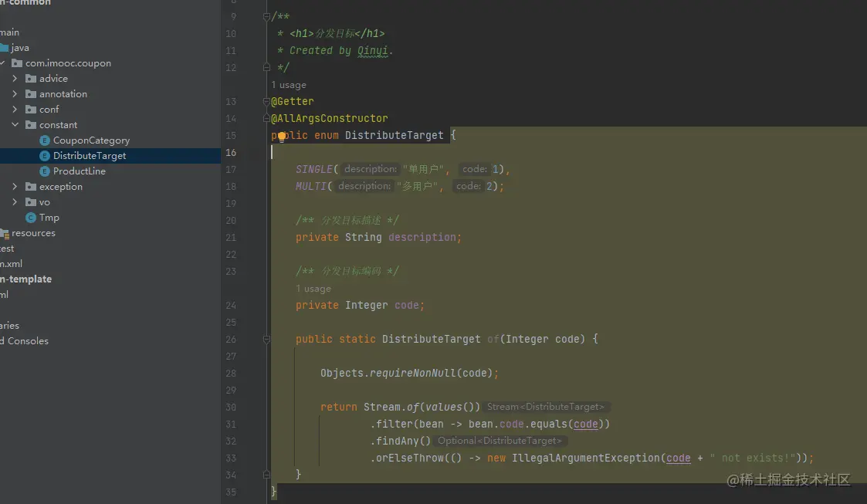Click the advice folder icon
Viewport: 867px width, 504px height.
31,79
